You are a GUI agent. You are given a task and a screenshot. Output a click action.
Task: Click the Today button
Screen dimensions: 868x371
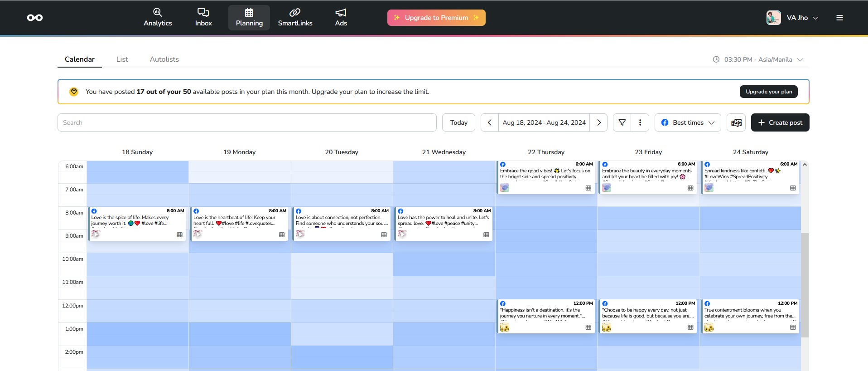tap(458, 122)
